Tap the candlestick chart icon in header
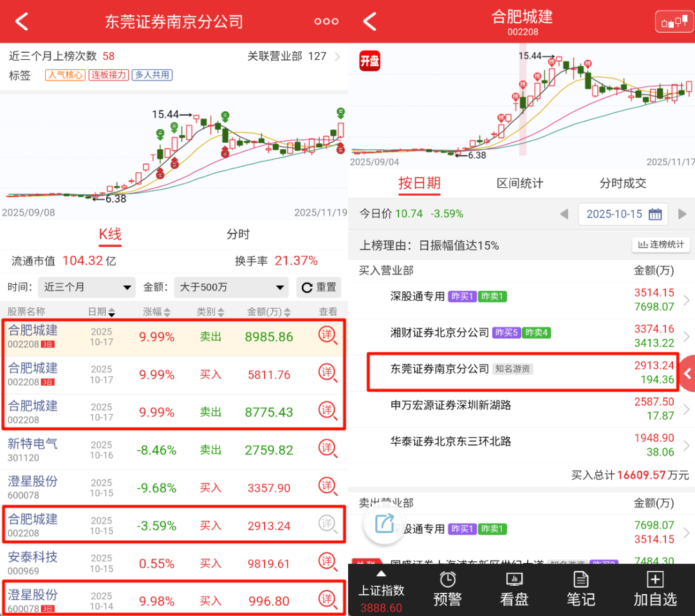 pos(674,22)
